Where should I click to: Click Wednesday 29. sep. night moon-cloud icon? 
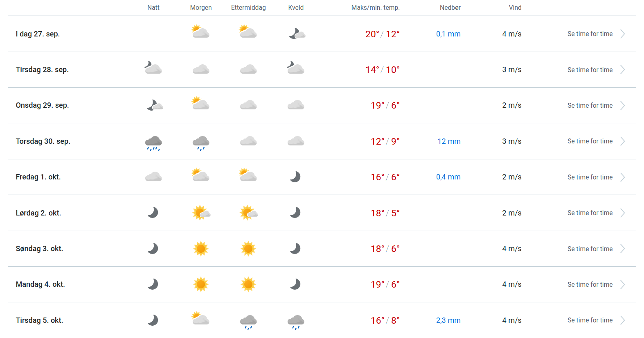point(154,106)
